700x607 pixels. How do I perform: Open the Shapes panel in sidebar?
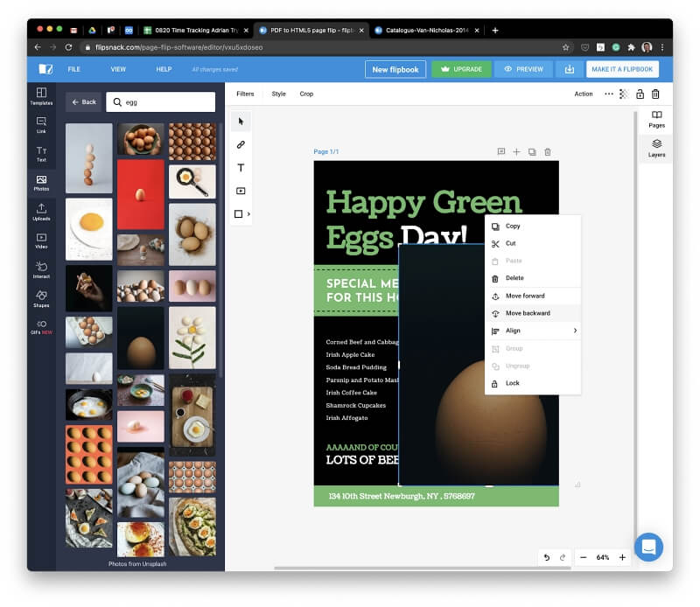41,299
